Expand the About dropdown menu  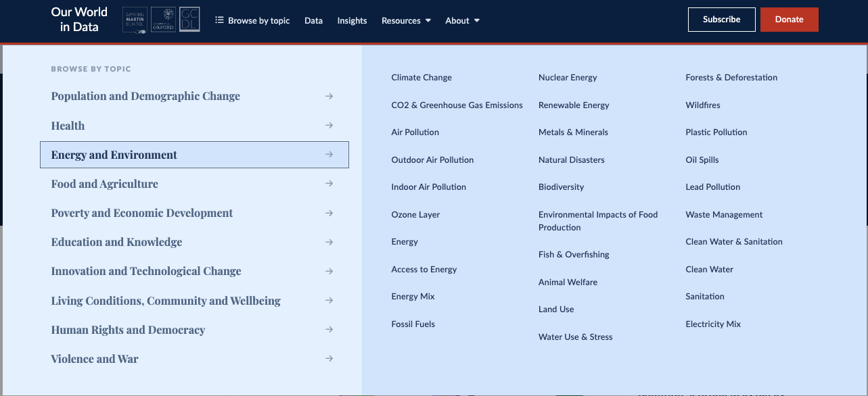pyautogui.click(x=462, y=20)
